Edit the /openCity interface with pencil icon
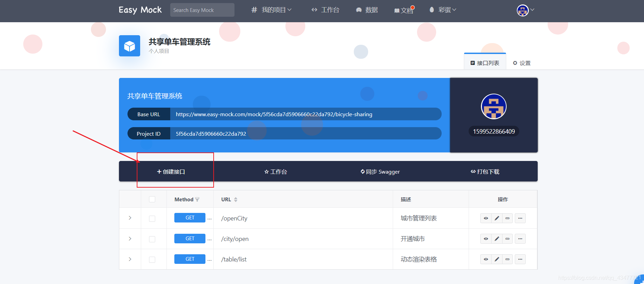The image size is (644, 284). tap(497, 218)
